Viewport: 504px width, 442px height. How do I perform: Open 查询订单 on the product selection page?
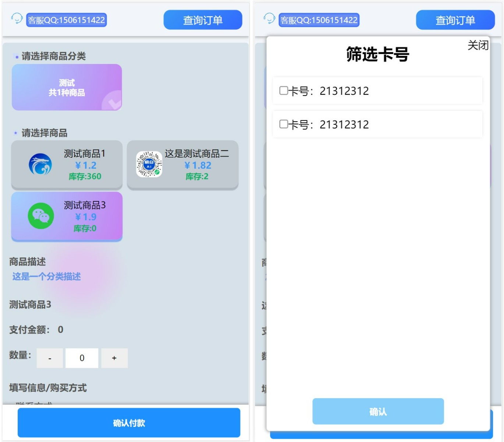tap(203, 20)
